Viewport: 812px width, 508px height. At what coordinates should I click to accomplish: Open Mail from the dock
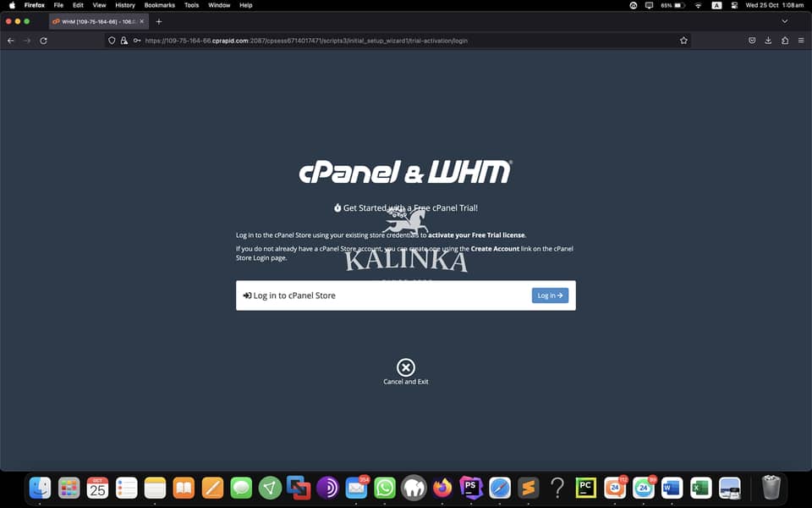[x=356, y=488]
